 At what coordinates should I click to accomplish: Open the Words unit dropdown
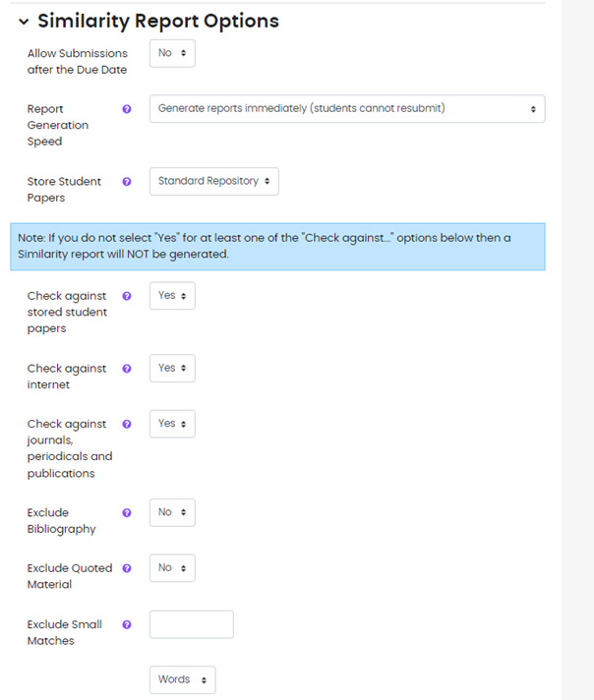tap(182, 679)
